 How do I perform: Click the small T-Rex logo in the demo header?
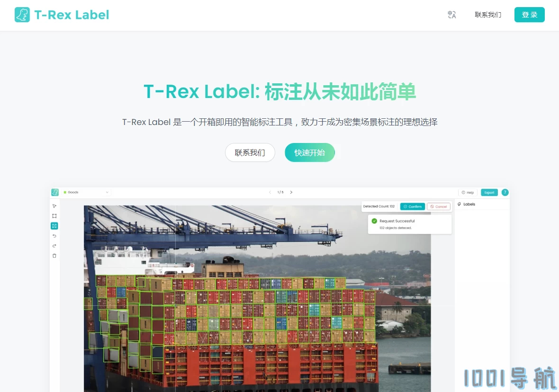point(55,192)
